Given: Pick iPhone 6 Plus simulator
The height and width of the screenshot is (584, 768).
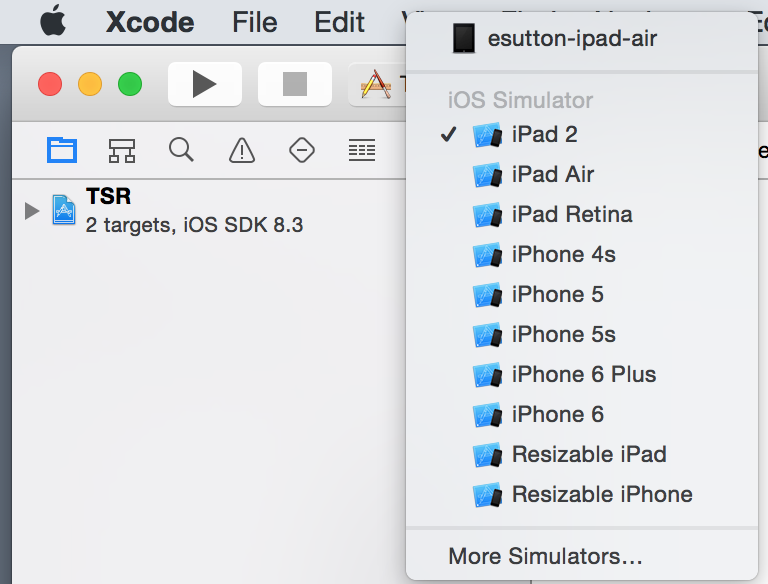Looking at the screenshot, I should [x=582, y=375].
